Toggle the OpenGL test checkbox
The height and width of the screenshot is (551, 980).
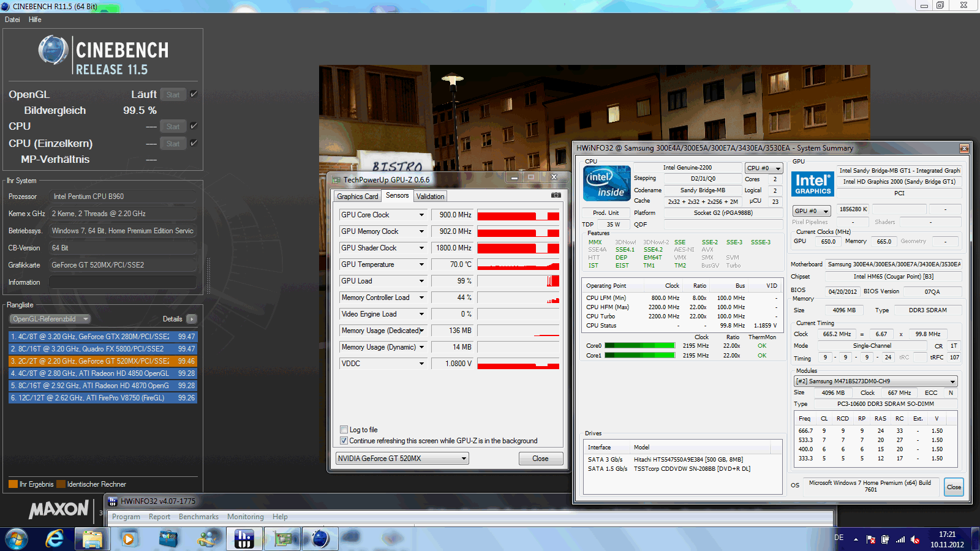194,94
